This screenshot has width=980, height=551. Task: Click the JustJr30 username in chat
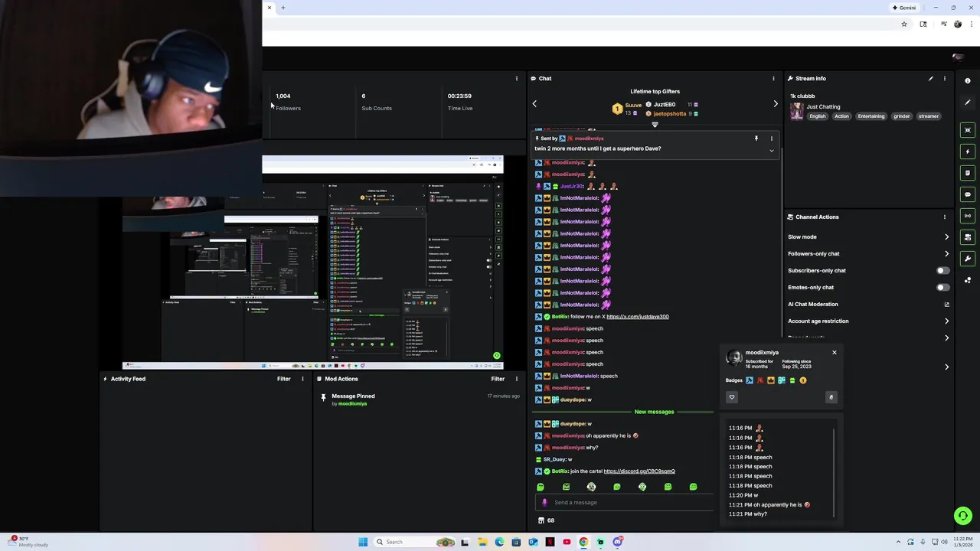(x=572, y=186)
